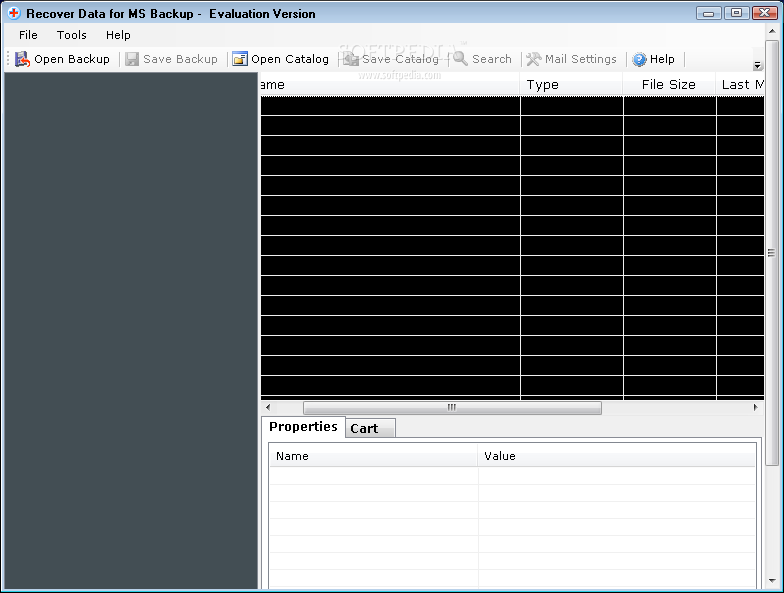This screenshot has height=593, width=784.
Task: Click the Open Catalog label
Action: [x=290, y=59]
